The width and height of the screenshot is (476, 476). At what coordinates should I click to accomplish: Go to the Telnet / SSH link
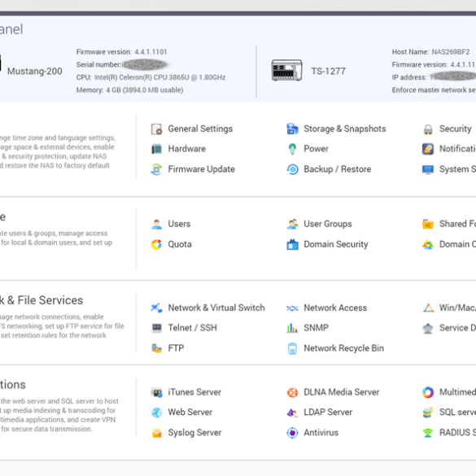pyautogui.click(x=193, y=328)
